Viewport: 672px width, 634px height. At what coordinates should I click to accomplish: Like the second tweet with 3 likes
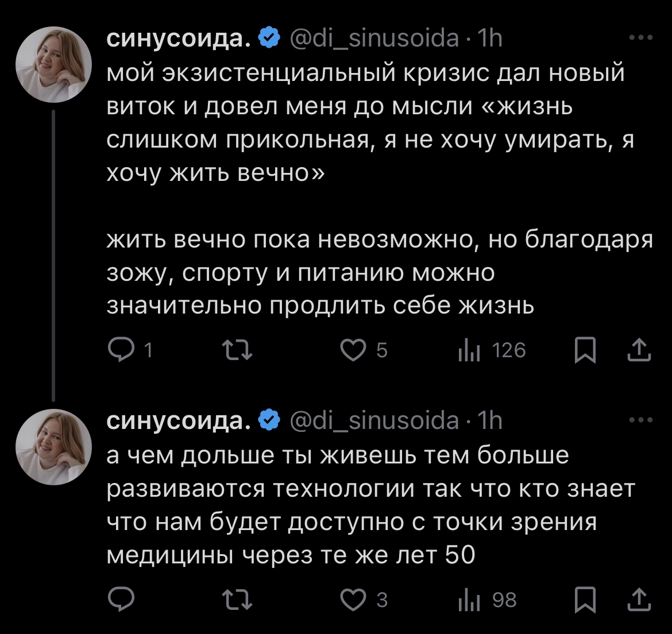pyautogui.click(x=353, y=600)
